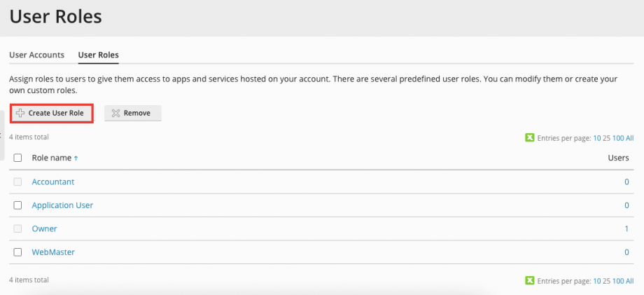Sort by Role name column header
This screenshot has height=295, width=644.
coord(51,158)
